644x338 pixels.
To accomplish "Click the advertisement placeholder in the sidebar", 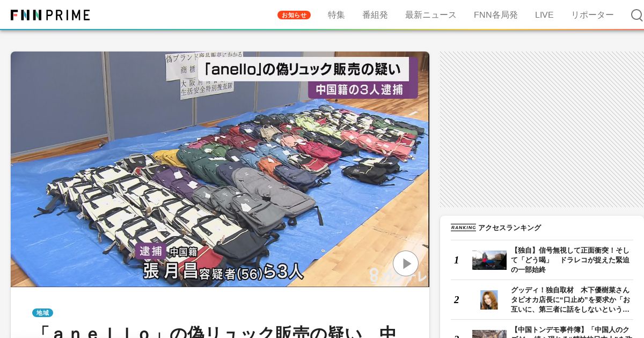I will [541, 129].
